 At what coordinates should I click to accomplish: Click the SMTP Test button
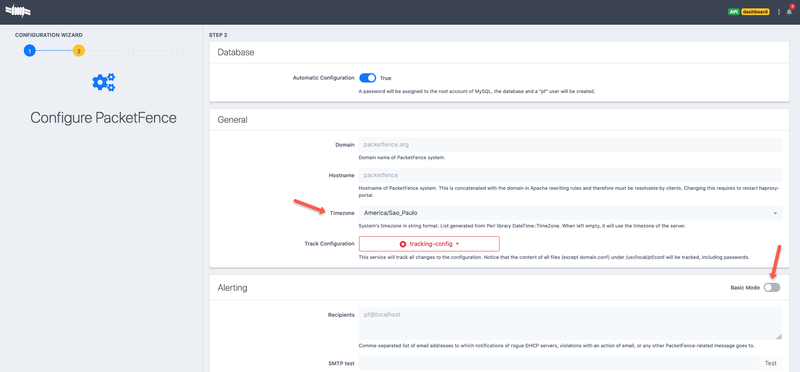(x=770, y=363)
